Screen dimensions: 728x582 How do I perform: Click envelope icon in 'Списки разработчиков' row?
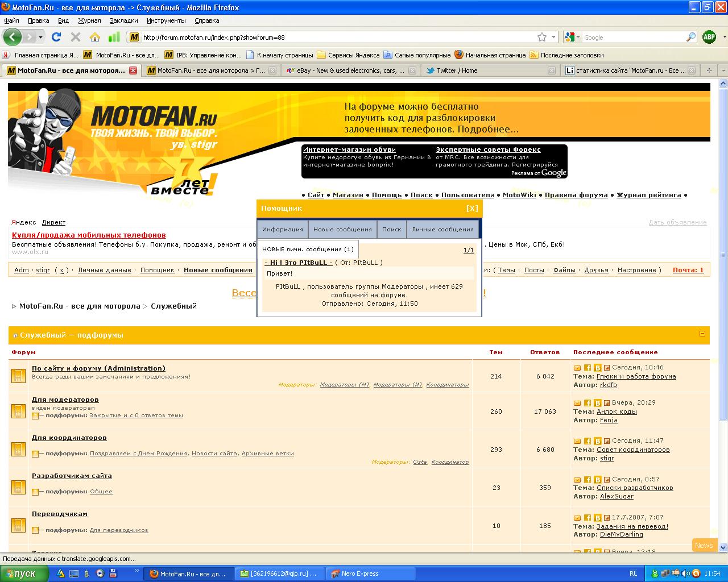[x=577, y=480]
